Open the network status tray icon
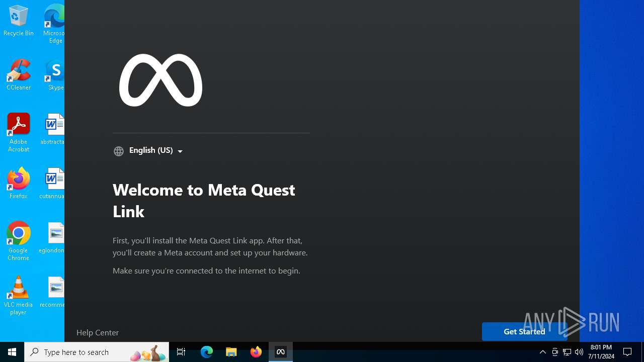The image size is (644, 362). tap(567, 352)
